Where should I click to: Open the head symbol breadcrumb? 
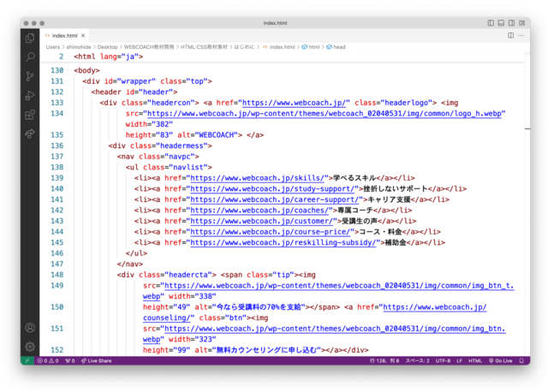coord(336,47)
